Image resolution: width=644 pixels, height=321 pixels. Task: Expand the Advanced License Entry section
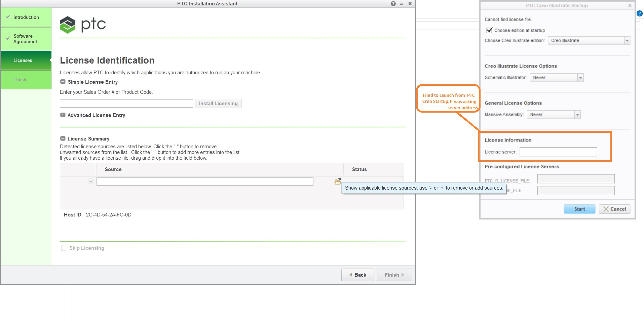63,115
